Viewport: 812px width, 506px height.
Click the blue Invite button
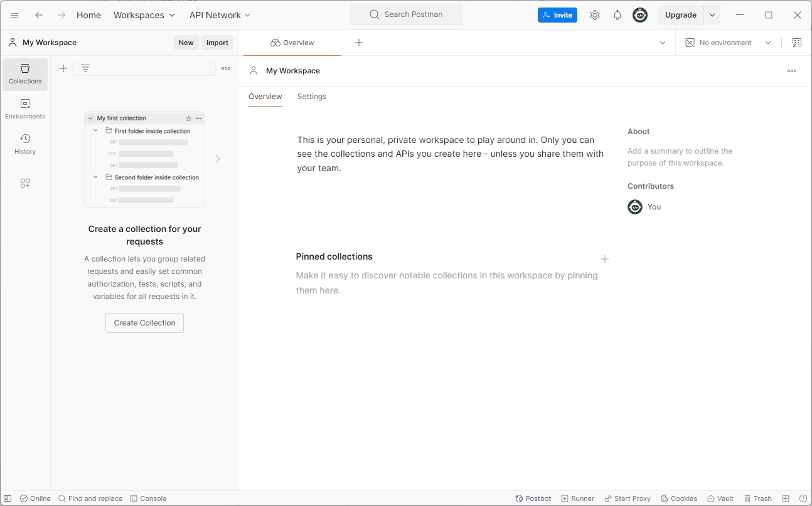[557, 15]
